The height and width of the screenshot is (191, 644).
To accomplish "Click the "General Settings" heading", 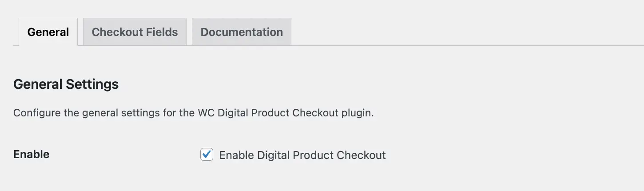I will [66, 84].
